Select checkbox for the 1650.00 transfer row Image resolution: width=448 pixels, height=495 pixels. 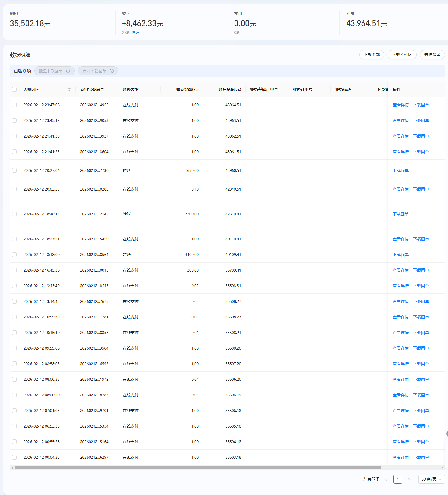14,170
